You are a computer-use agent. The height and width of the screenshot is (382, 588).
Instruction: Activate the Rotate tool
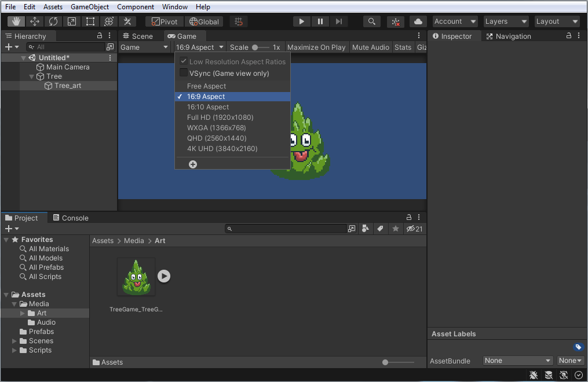pos(53,21)
